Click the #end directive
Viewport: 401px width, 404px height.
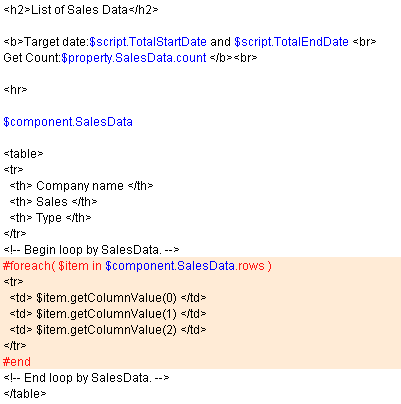[x=17, y=362]
